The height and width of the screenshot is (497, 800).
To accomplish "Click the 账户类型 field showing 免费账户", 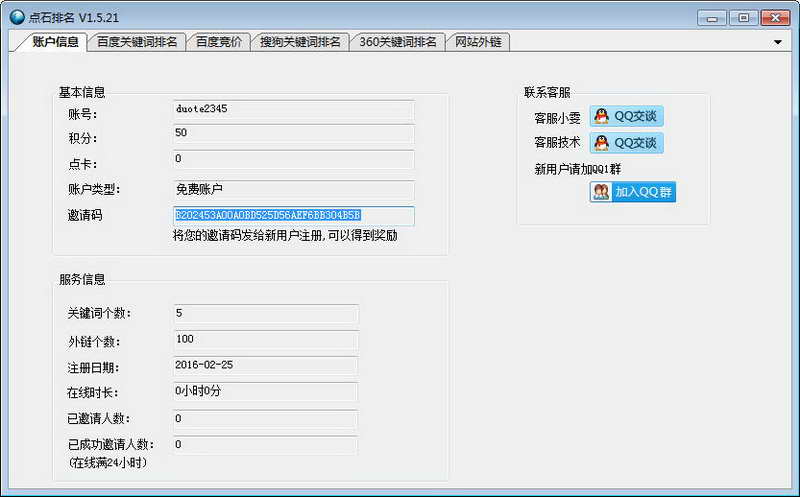I will pos(293,189).
